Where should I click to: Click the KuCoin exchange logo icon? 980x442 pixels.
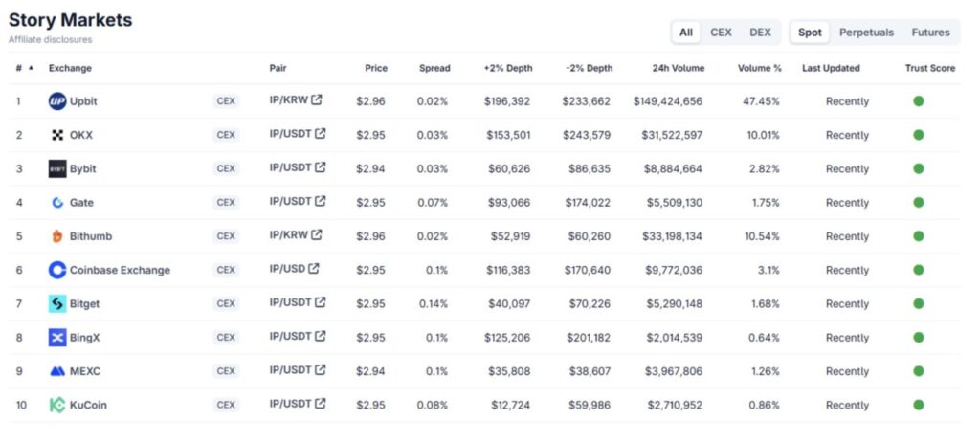57,405
